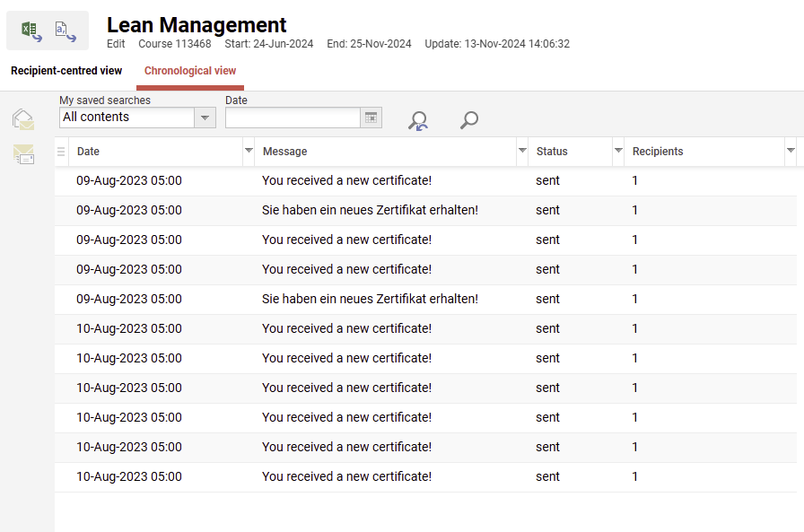Viewport: 804px width, 532px height.
Task: Switch to Recipient-centred view tab
Action: [66, 71]
